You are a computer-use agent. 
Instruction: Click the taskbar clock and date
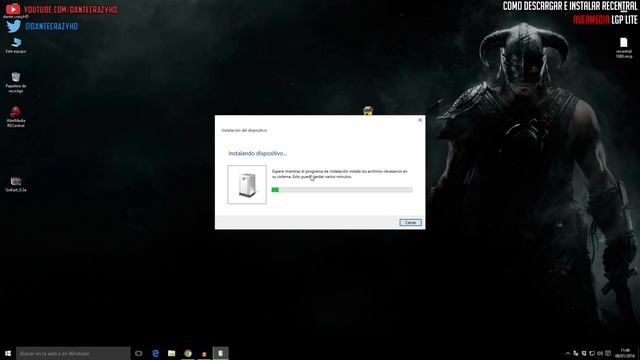coord(625,353)
